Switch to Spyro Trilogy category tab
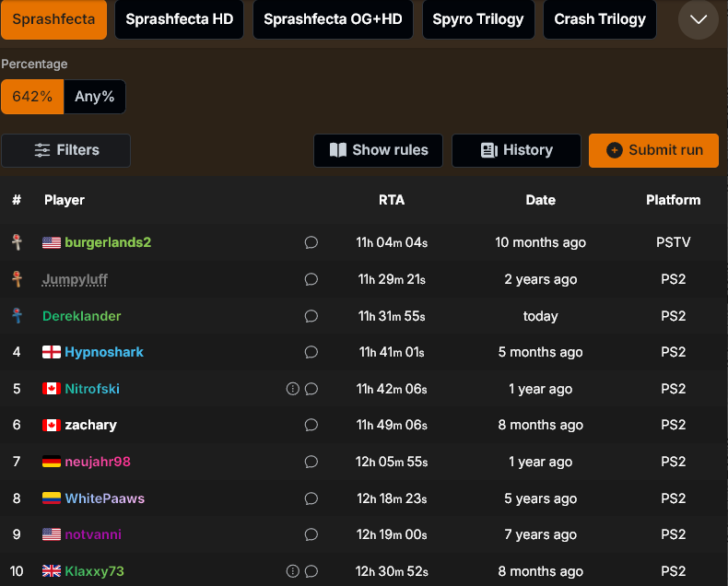Viewport: 728px width, 586px height. tap(478, 19)
